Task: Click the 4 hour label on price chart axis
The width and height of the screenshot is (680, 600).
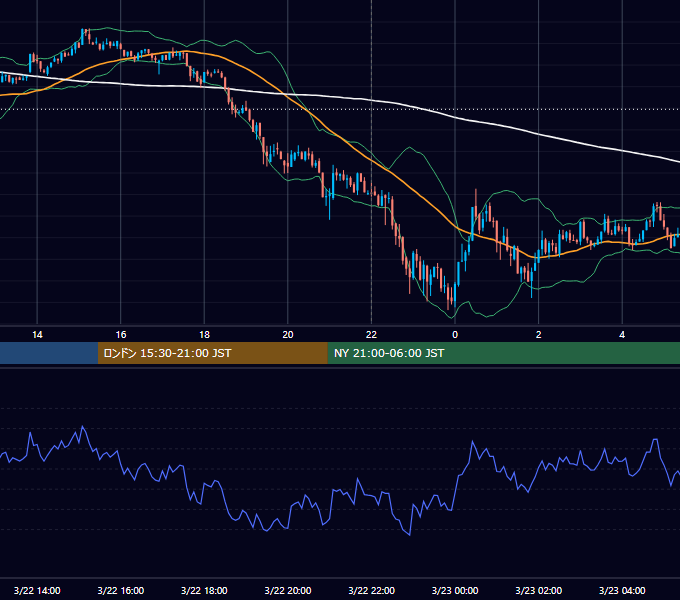Action: [622, 335]
